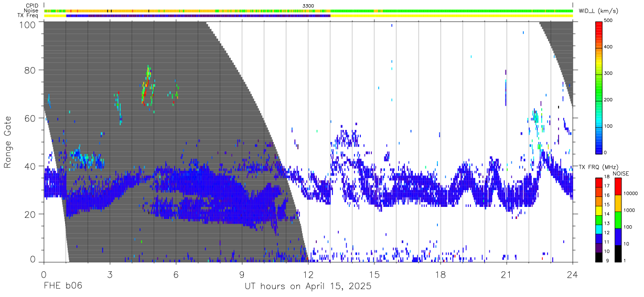Click the TX FRQ (MHz) legend title
The height and width of the screenshot is (297, 644).
[599, 167]
